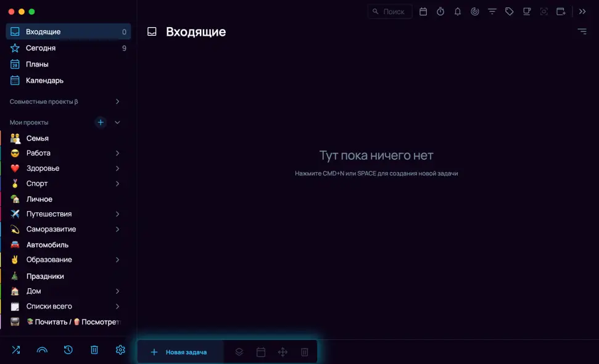Select the tag label icon in the toolbar
The width and height of the screenshot is (599, 364).
pyautogui.click(x=510, y=11)
